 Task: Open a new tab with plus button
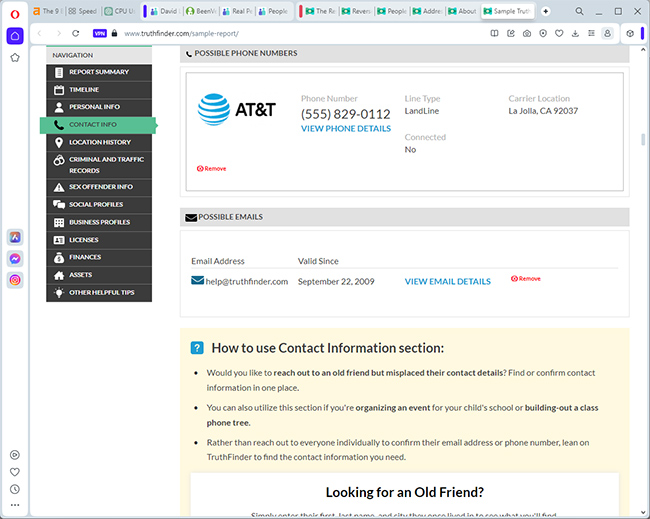point(546,11)
